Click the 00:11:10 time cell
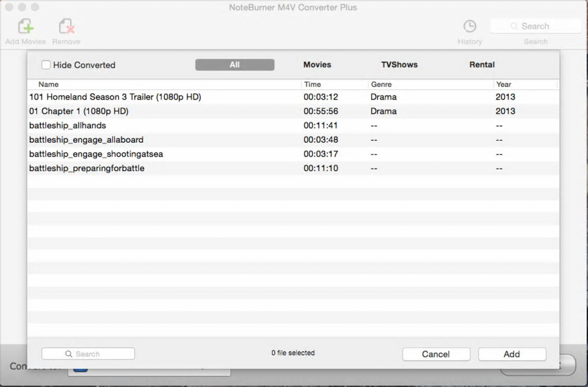Image resolution: width=588 pixels, height=387 pixels. (x=321, y=168)
